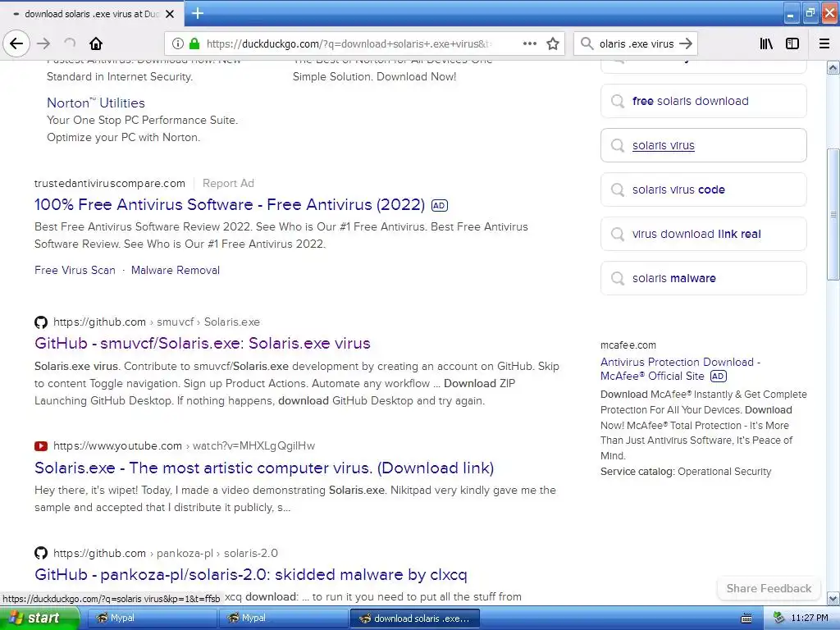Open Malware Removal sublink
840x630 pixels.
tap(176, 270)
